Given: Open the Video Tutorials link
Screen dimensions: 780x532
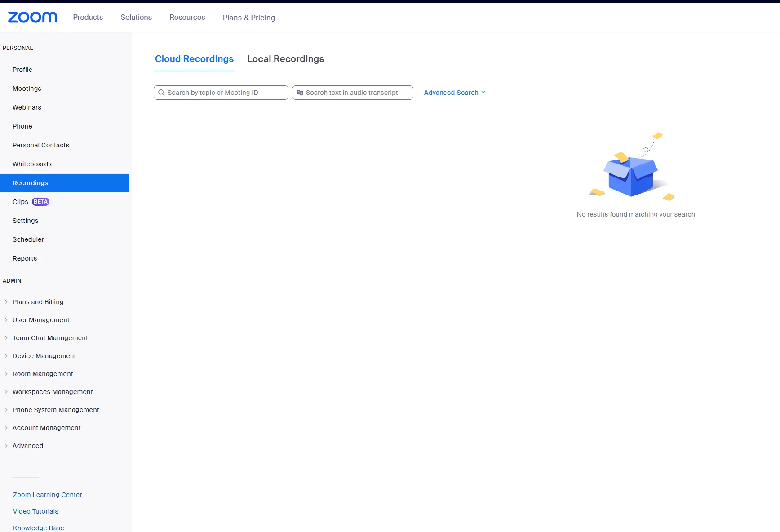Looking at the screenshot, I should (x=35, y=511).
